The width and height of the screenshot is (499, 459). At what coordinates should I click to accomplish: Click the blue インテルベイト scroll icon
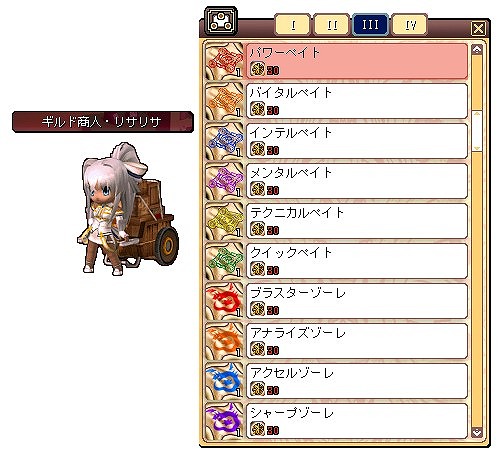pyautogui.click(x=224, y=141)
